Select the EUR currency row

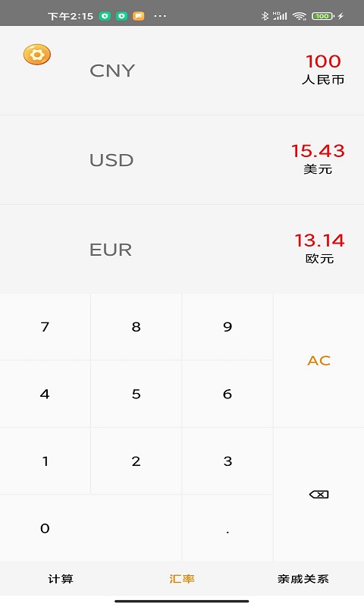click(182, 250)
